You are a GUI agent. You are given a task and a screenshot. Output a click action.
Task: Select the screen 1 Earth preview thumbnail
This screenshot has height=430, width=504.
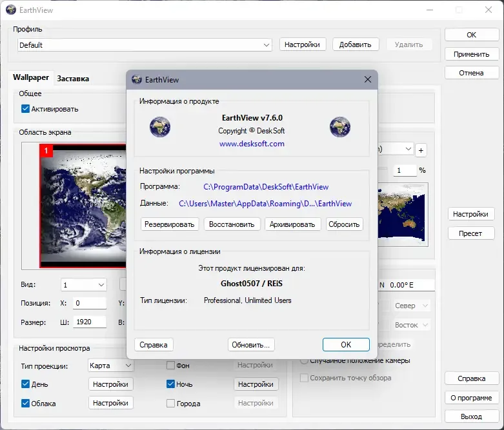tap(83, 206)
